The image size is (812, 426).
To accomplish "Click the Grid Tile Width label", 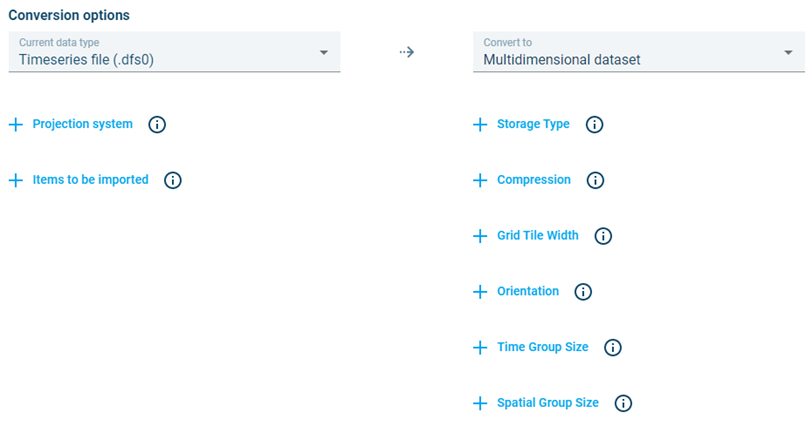I will coord(537,236).
